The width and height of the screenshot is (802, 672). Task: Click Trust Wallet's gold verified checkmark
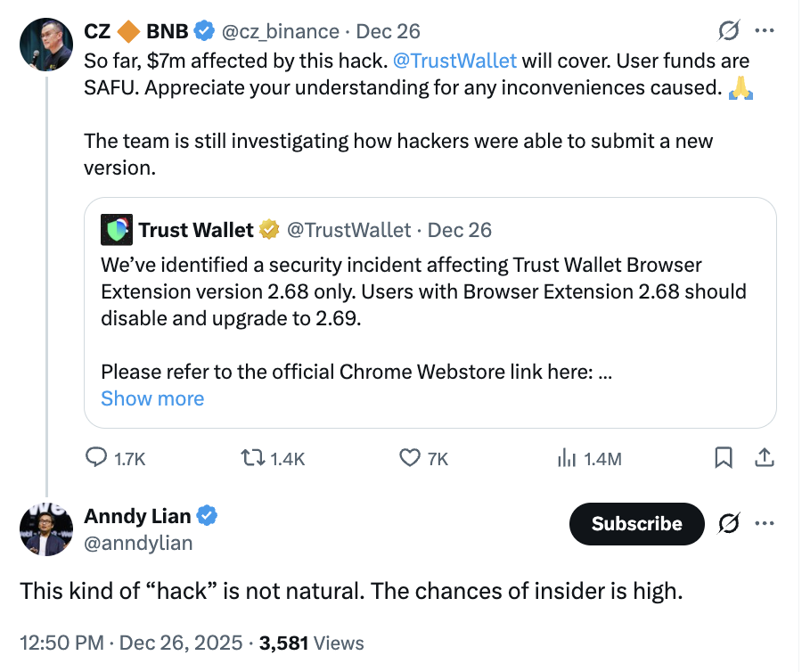pos(267,229)
